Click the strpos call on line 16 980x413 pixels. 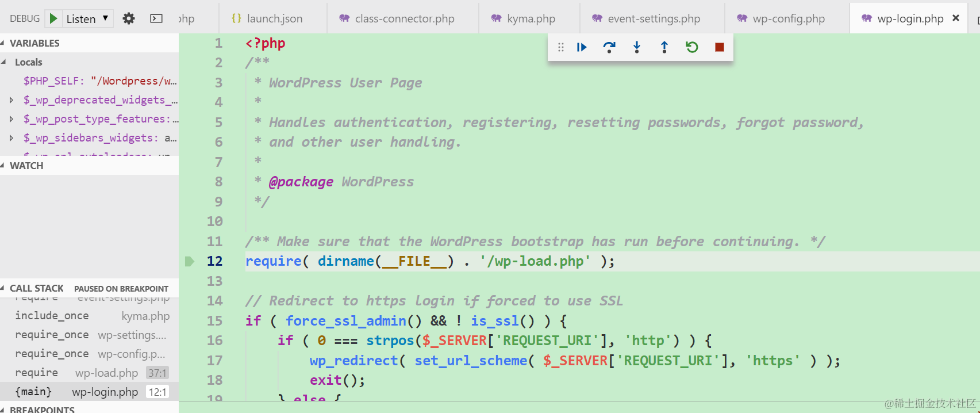[x=390, y=341]
